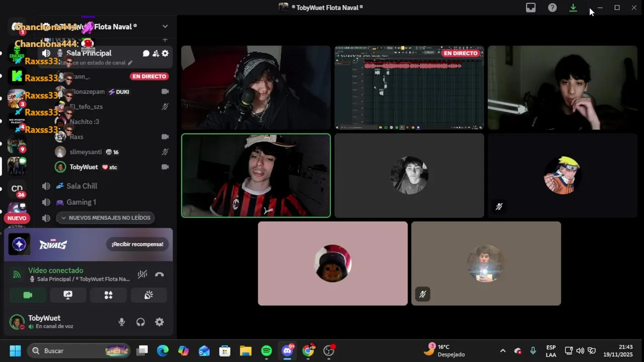Focus the pink hamster avatar tile
This screenshot has height=362, width=644.
(x=333, y=263)
